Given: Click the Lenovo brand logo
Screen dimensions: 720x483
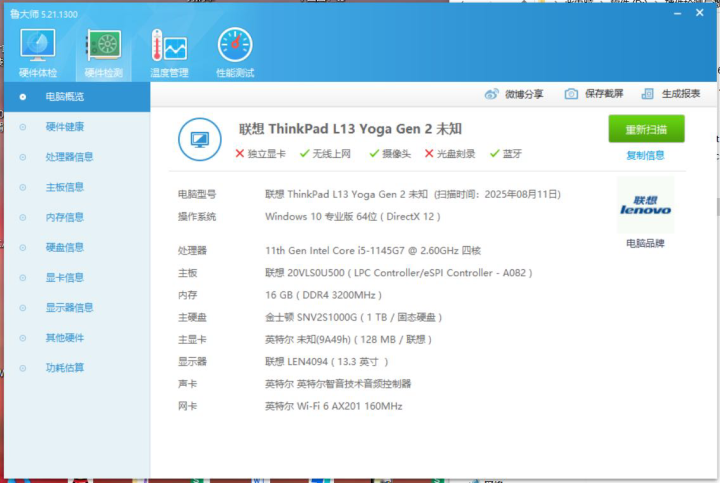Looking at the screenshot, I should coord(645,205).
